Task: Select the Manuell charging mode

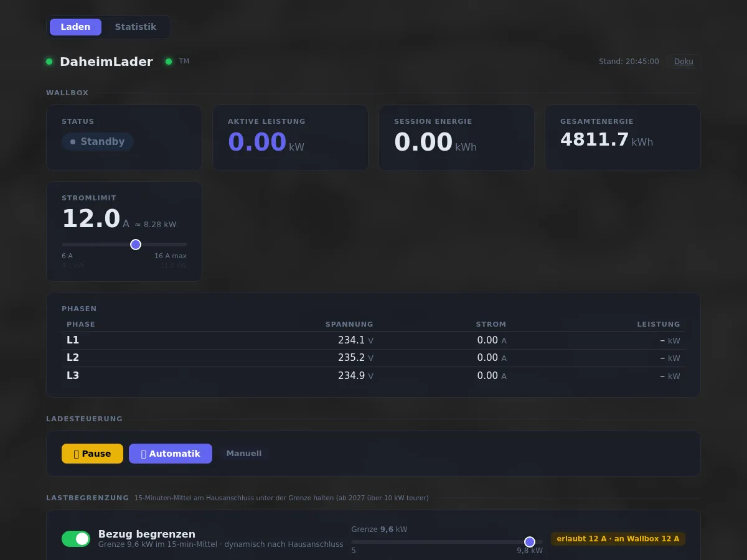Action: (x=244, y=454)
